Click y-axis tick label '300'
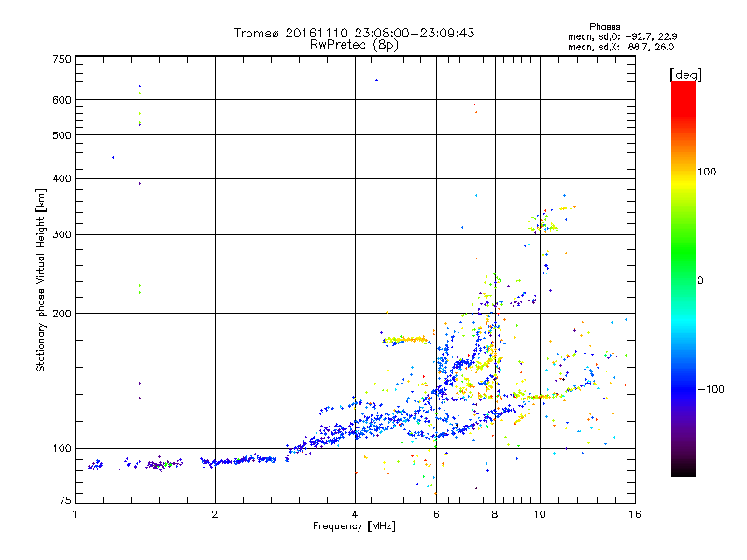Viewport: 747px width, 560px height. coord(63,234)
